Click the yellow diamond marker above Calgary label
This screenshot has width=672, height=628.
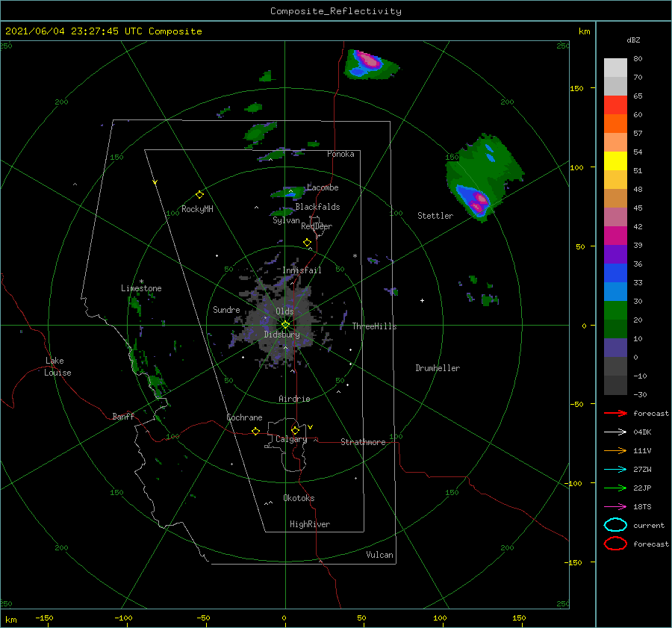coord(295,430)
